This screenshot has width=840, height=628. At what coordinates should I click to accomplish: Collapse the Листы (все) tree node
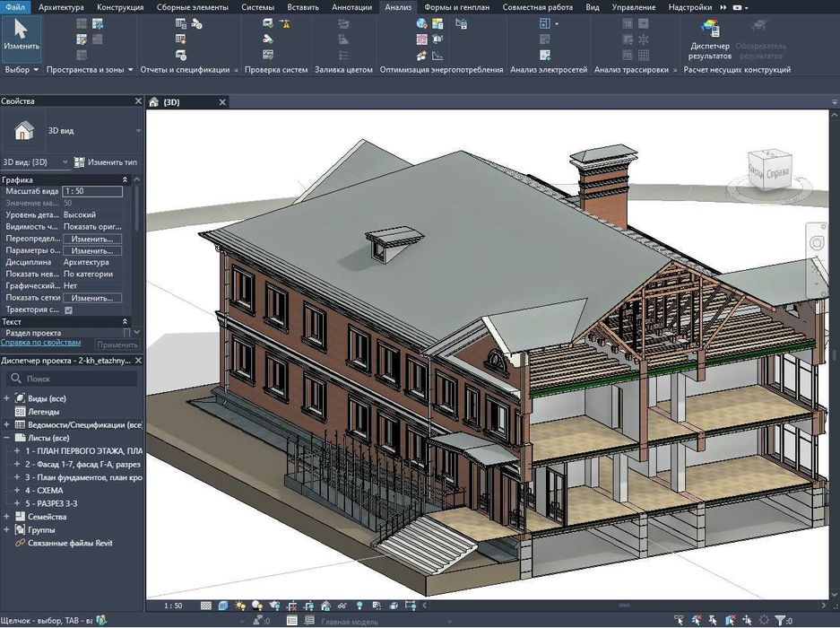click(6, 438)
